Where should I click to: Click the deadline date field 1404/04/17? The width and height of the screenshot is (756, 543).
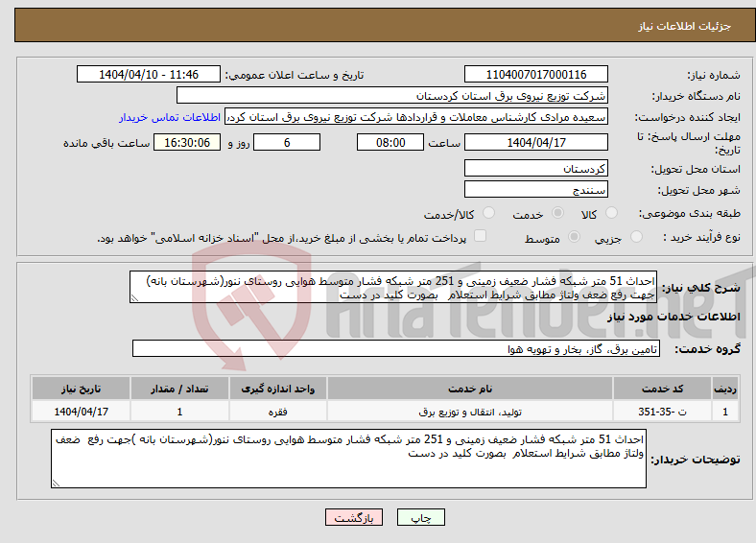click(x=535, y=142)
